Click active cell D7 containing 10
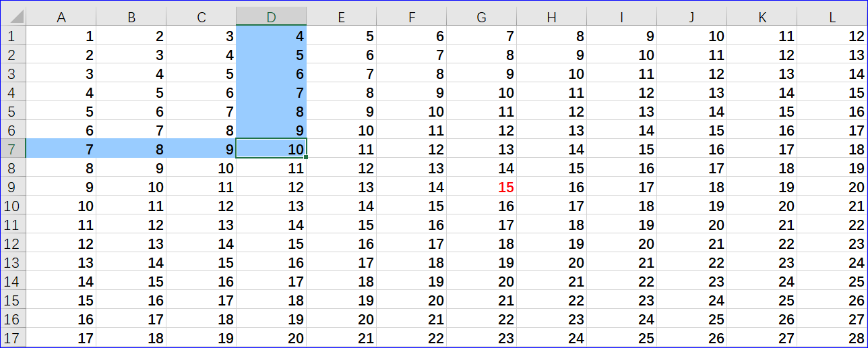Image resolution: width=868 pixels, height=348 pixels. (x=272, y=149)
